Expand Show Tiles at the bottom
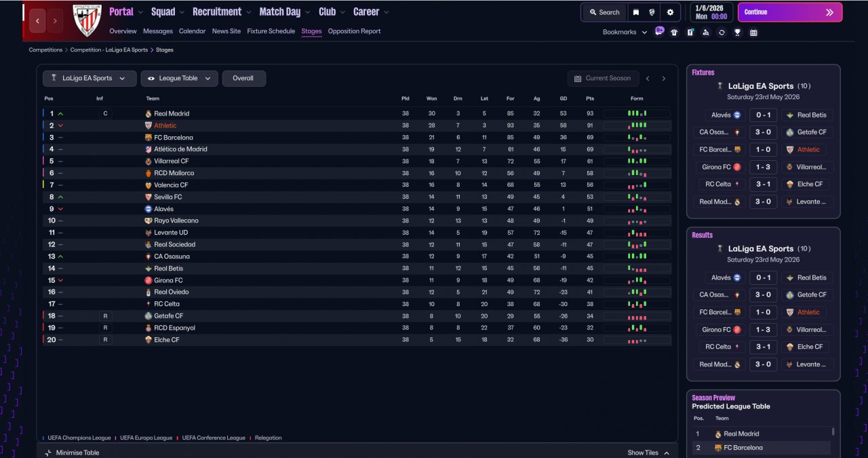 (x=648, y=453)
